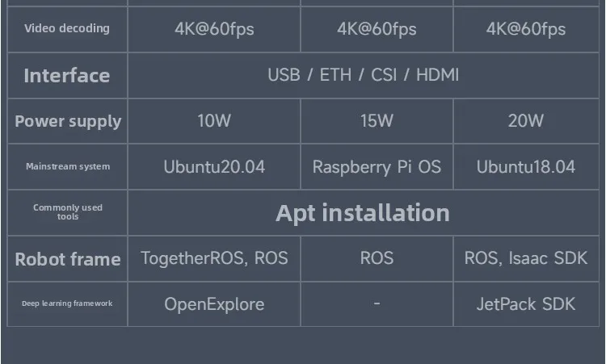
Task: Click the JetPack SDK cell
Action: 526,304
